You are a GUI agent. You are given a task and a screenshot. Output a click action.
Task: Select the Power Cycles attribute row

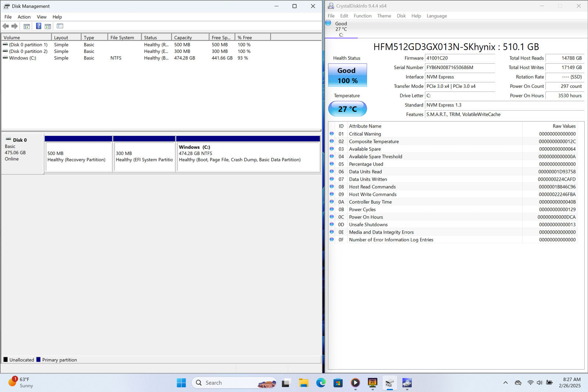(x=453, y=209)
